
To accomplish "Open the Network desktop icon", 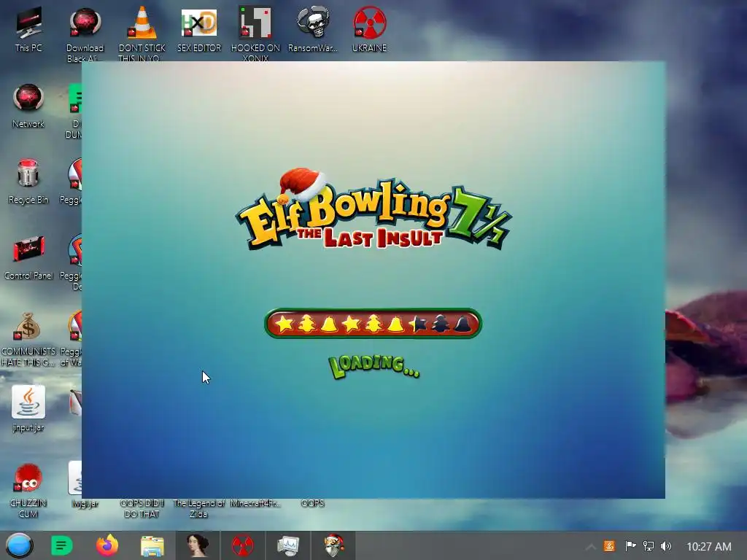I will tap(28, 106).
